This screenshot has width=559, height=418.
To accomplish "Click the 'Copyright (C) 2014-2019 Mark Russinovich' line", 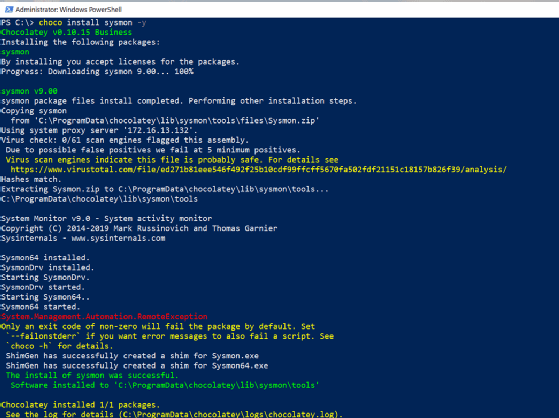I will click(139, 228).
